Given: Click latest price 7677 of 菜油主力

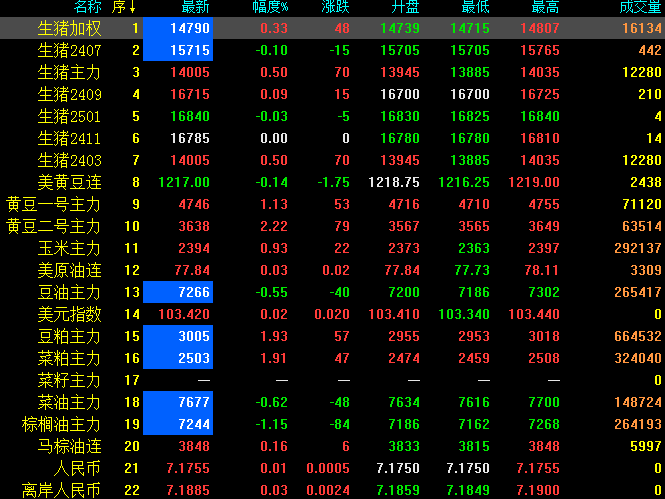Looking at the screenshot, I should pyautogui.click(x=178, y=402).
